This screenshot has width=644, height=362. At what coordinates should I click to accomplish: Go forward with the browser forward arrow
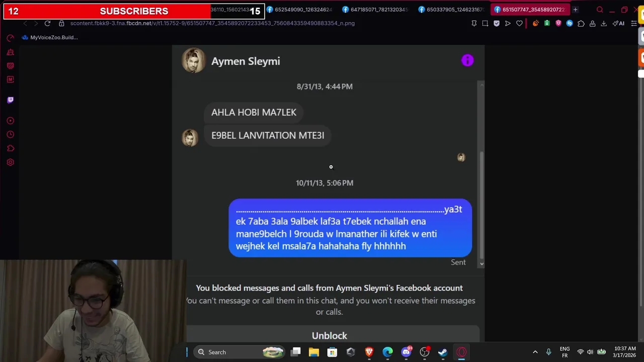click(x=36, y=23)
